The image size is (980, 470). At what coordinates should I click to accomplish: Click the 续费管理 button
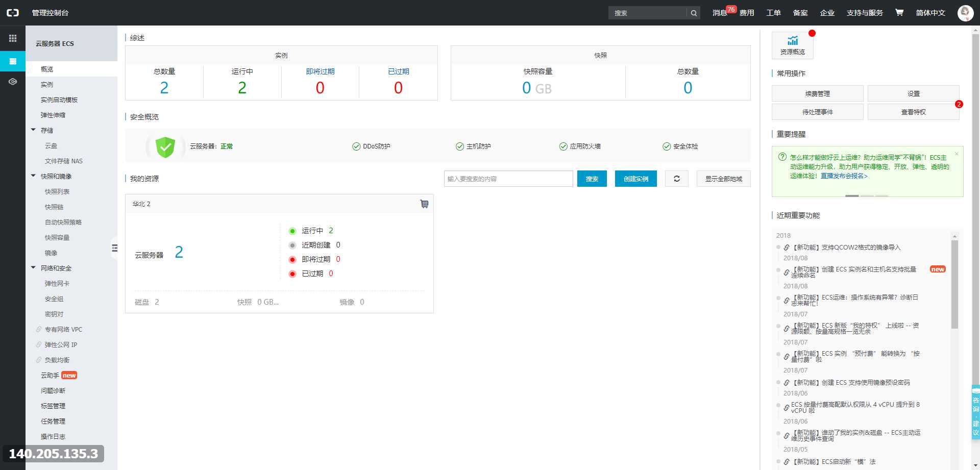tap(818, 93)
